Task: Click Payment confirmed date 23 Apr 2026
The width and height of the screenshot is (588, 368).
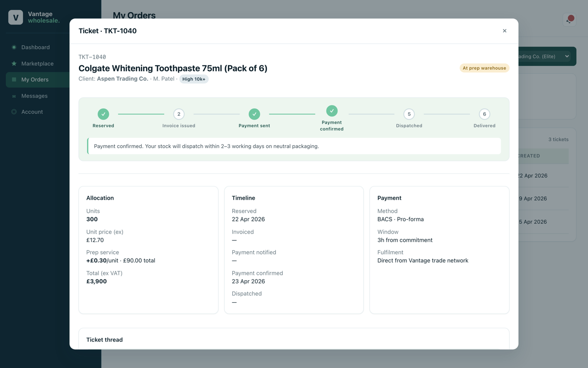Action: [248, 281]
